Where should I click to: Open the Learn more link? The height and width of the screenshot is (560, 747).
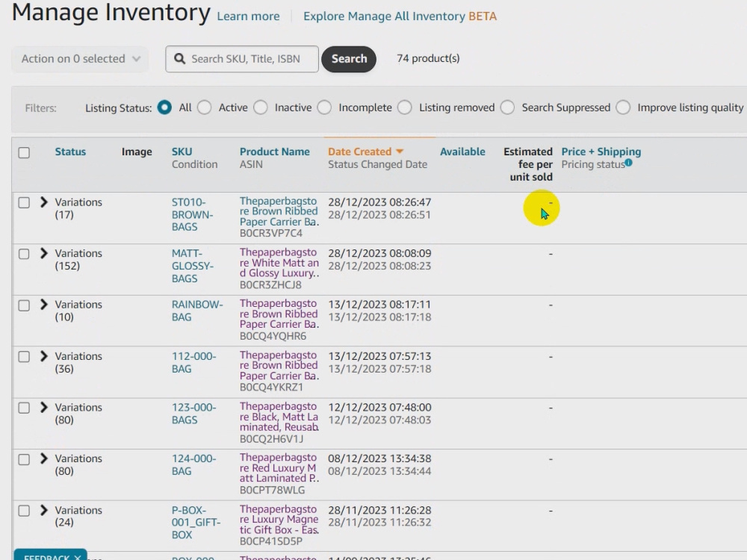[248, 16]
